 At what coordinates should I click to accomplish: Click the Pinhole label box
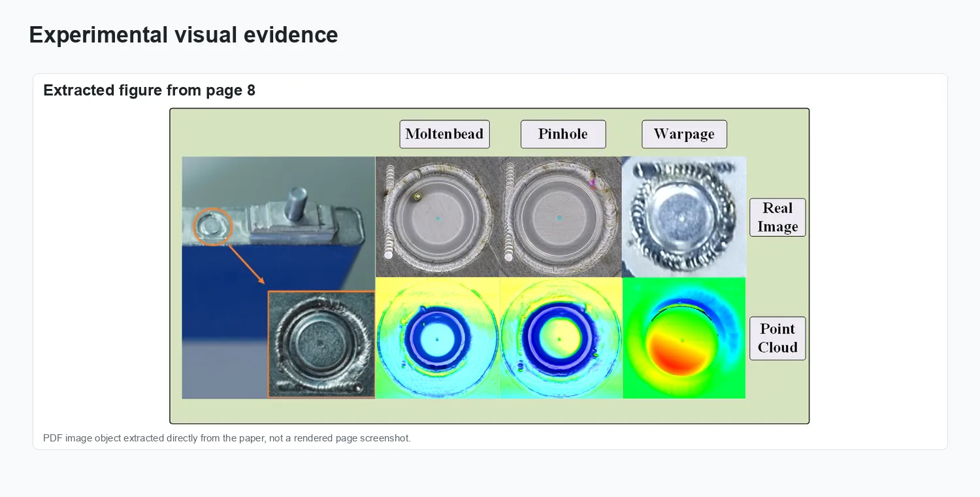click(x=563, y=134)
